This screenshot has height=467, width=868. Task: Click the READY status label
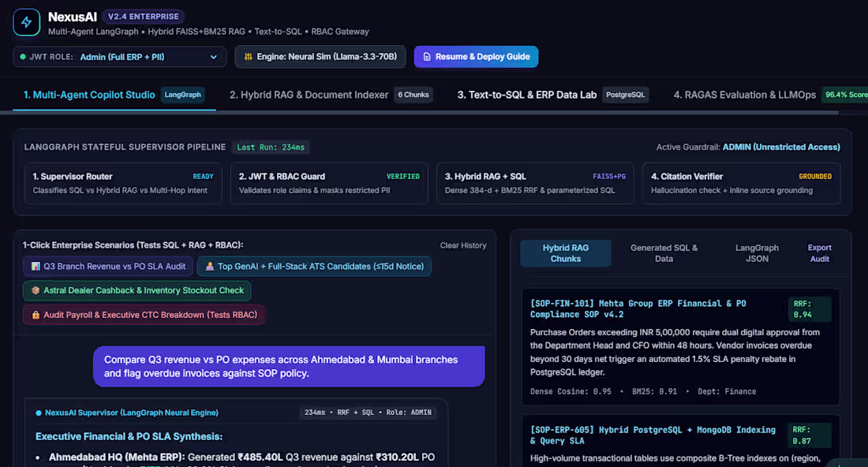click(x=203, y=177)
